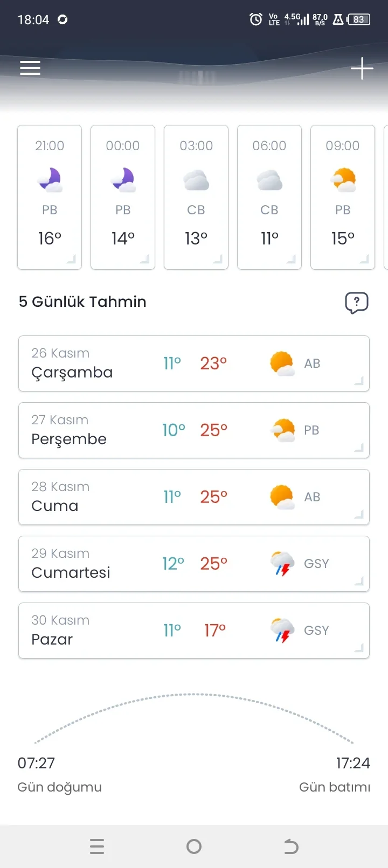Expand the Pazar forecast corner arrow
This screenshot has width=388, height=868.
[359, 648]
